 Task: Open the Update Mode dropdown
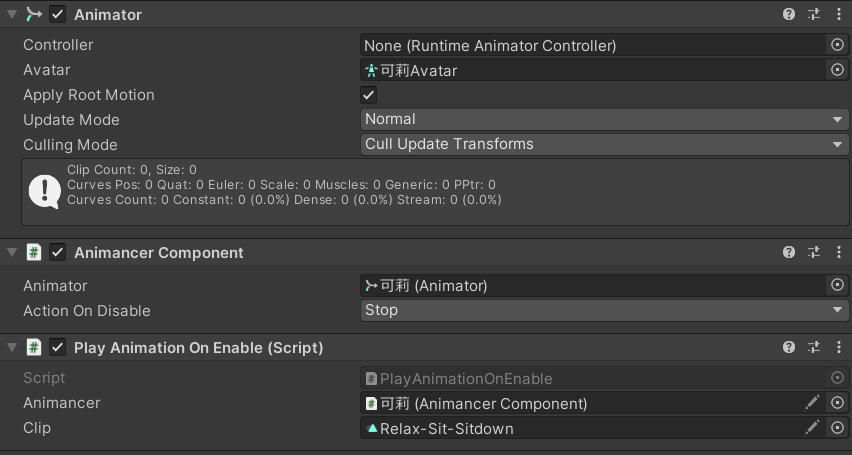click(604, 120)
